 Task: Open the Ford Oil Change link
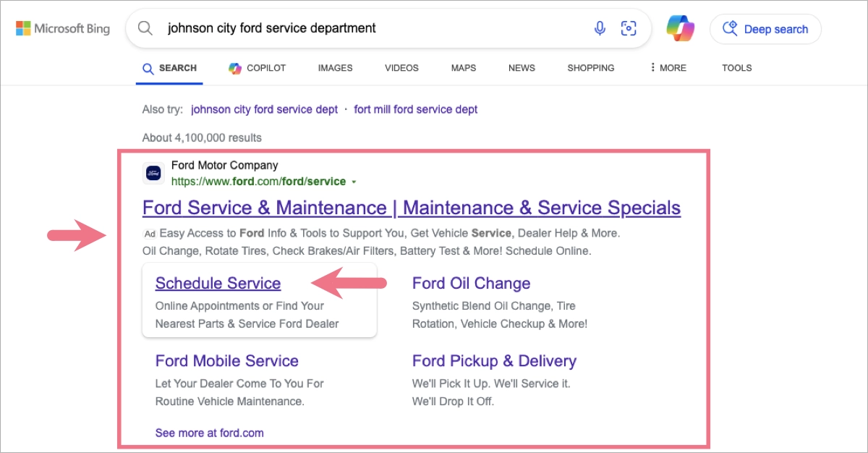tap(471, 283)
